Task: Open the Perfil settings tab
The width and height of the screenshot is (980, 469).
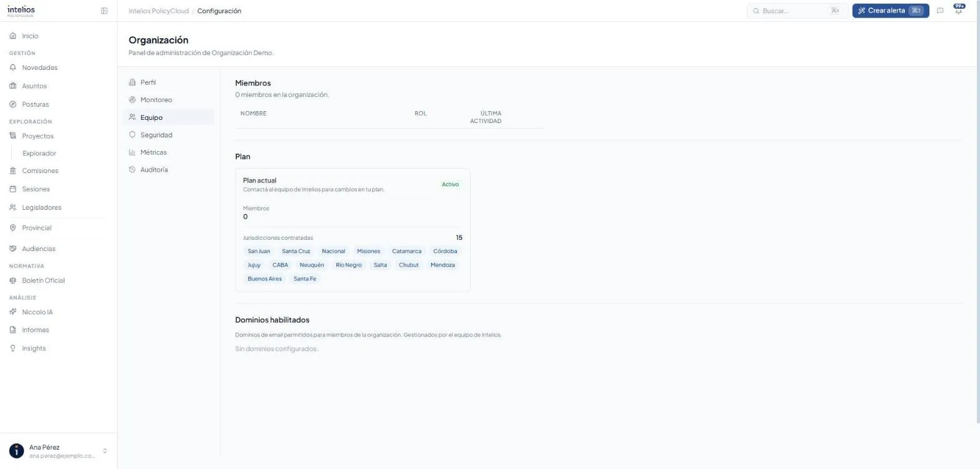Action: [x=168, y=82]
